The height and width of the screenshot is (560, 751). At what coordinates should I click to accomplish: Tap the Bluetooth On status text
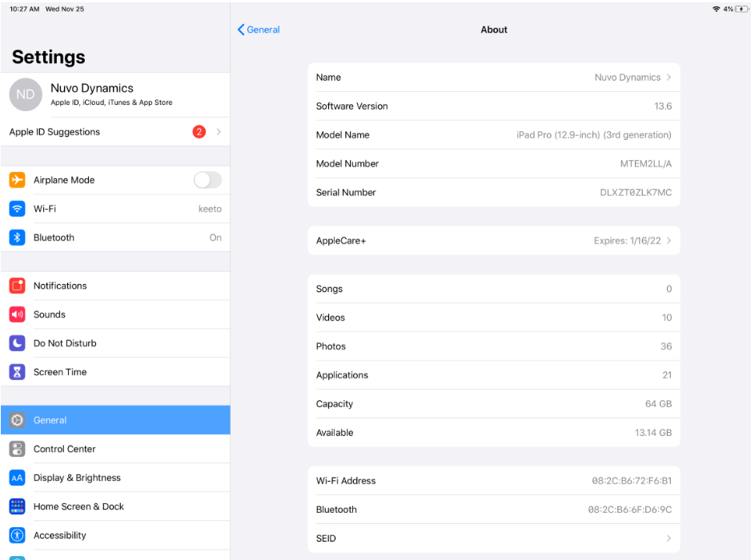click(215, 238)
